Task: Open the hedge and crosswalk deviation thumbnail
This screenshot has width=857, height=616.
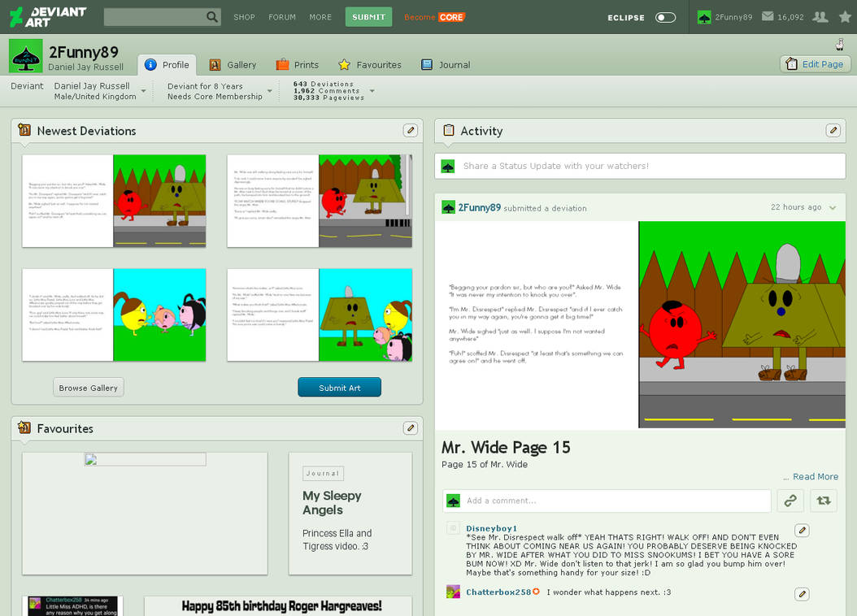Action: (320, 201)
